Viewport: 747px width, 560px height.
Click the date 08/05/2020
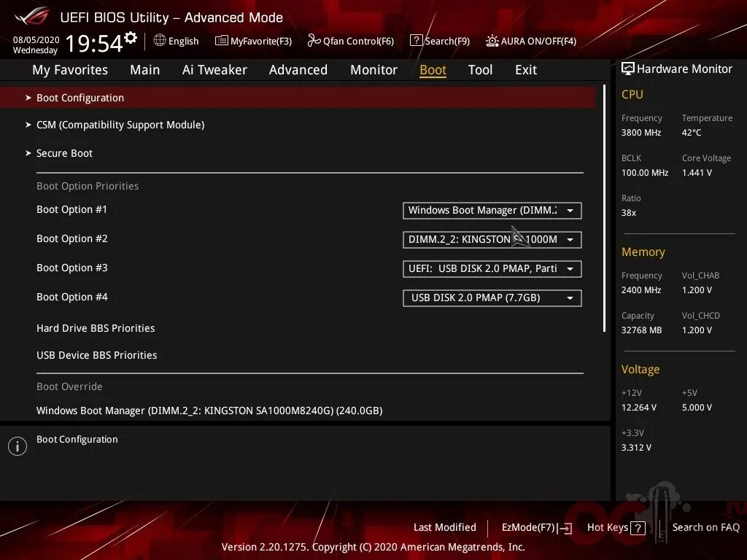[x=36, y=39]
